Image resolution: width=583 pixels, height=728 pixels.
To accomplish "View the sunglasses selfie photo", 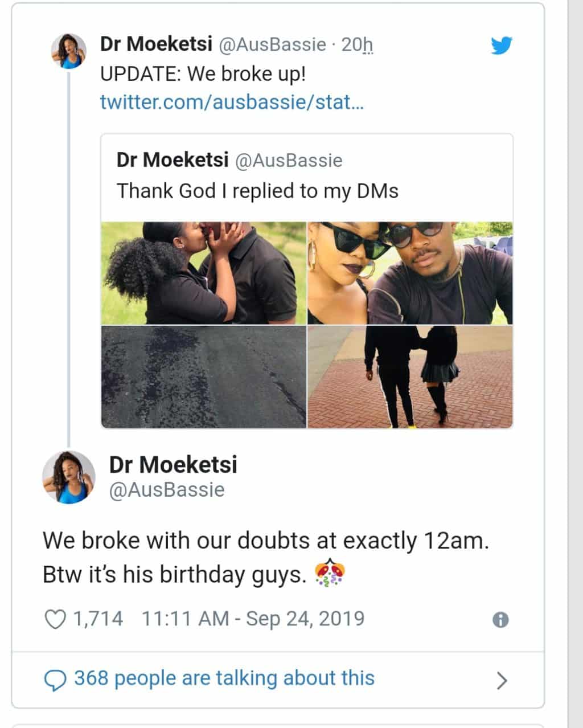I will (x=410, y=273).
